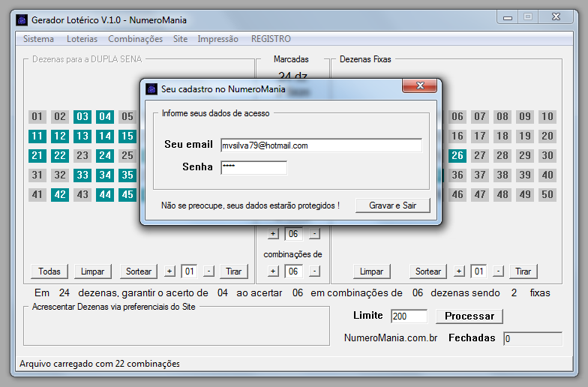Click plus stepper above combinações de label

tap(273, 234)
